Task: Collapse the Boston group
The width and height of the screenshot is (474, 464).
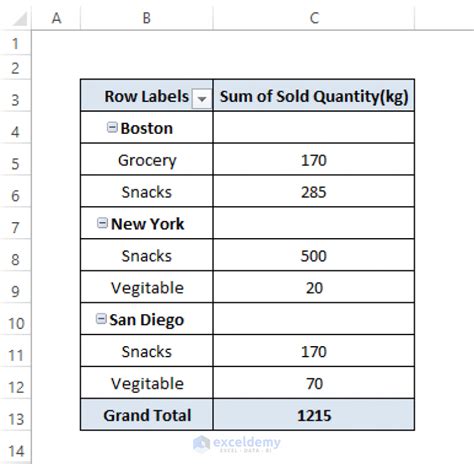Action: pos(112,127)
